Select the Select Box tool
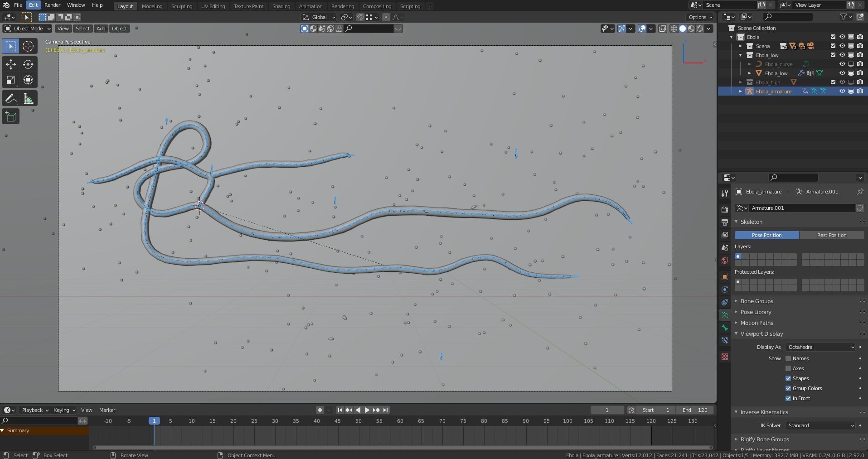The height and width of the screenshot is (459, 868). [x=11, y=46]
